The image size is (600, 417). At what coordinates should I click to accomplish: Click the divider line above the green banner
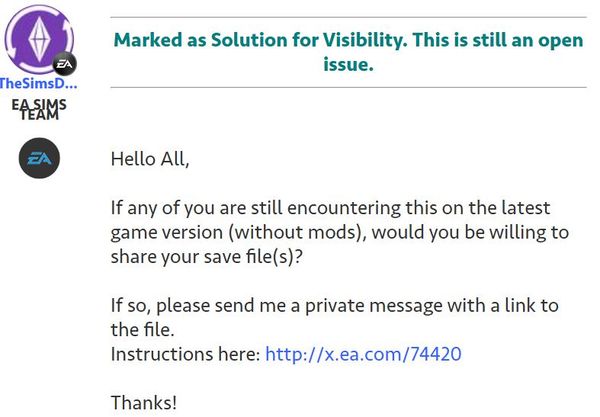[x=348, y=17]
